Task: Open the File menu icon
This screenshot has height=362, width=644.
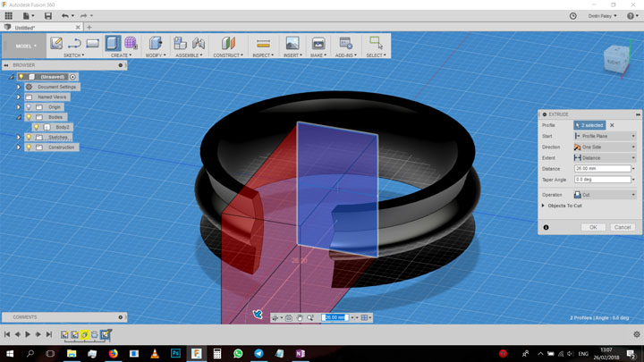Action: point(28,15)
